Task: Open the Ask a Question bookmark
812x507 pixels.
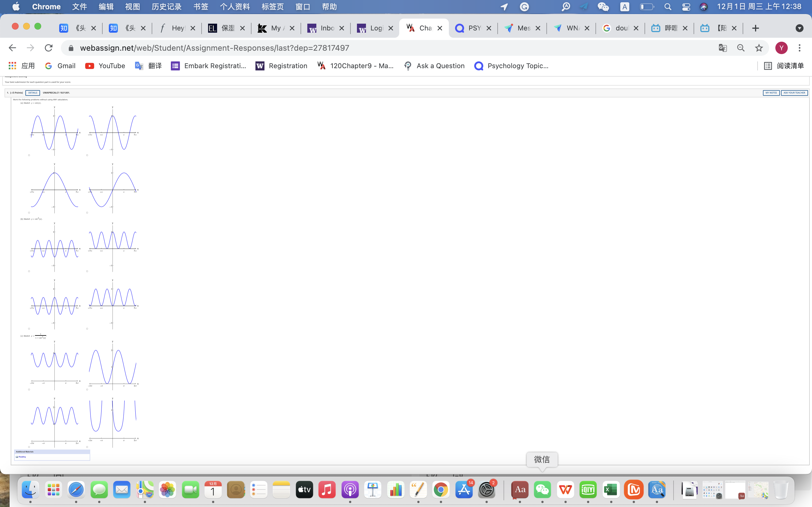Action: pos(434,66)
